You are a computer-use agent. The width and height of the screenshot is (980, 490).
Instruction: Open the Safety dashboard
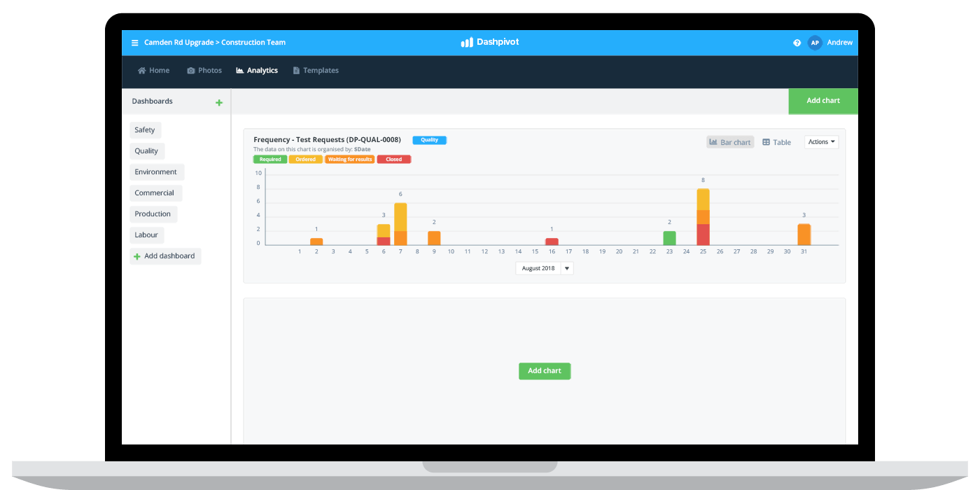(x=145, y=130)
